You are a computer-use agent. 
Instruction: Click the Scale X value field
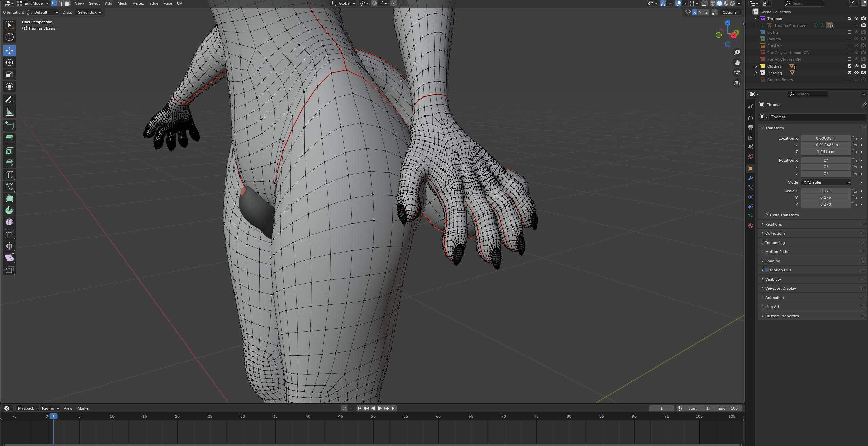(826, 191)
